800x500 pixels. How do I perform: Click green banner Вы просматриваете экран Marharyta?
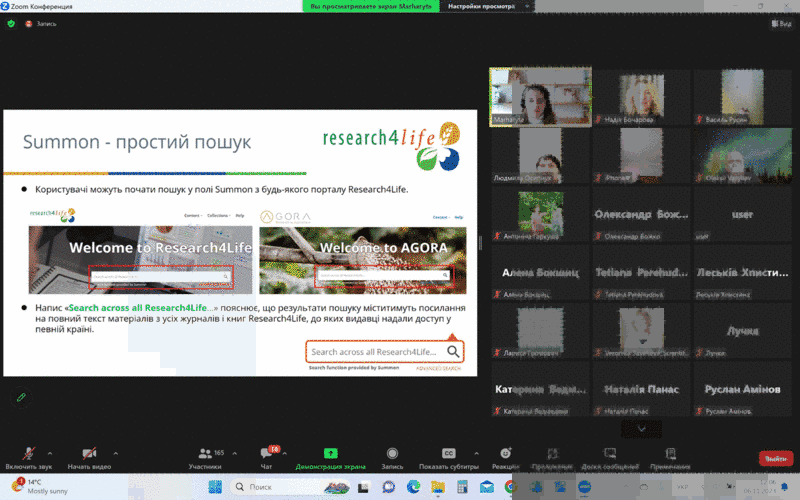pos(371,6)
